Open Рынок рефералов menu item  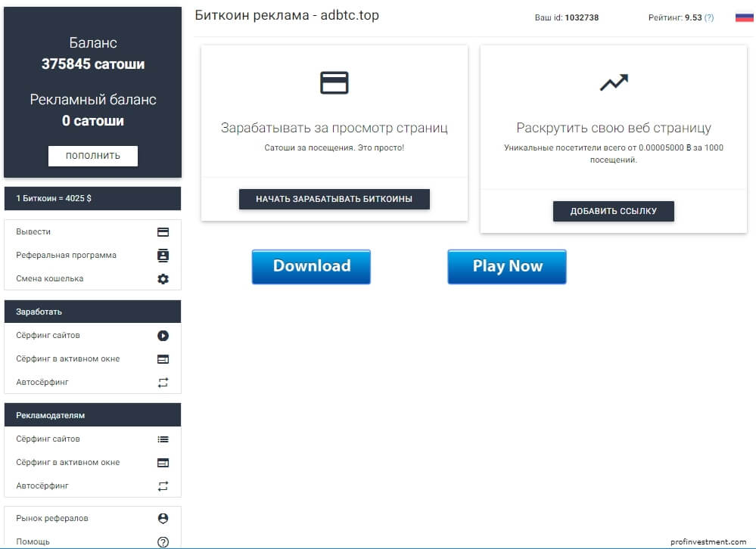[x=92, y=518]
